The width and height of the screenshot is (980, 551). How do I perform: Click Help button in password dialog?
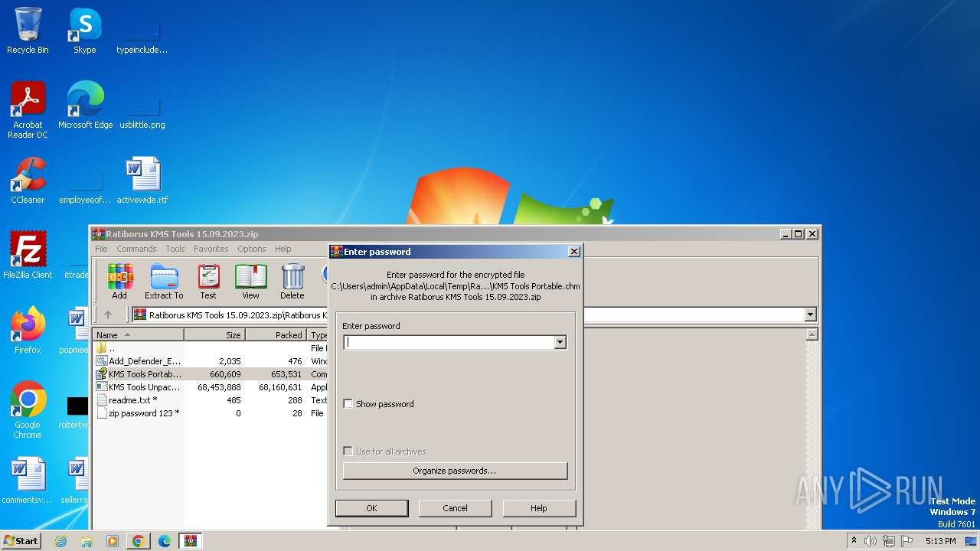click(539, 508)
